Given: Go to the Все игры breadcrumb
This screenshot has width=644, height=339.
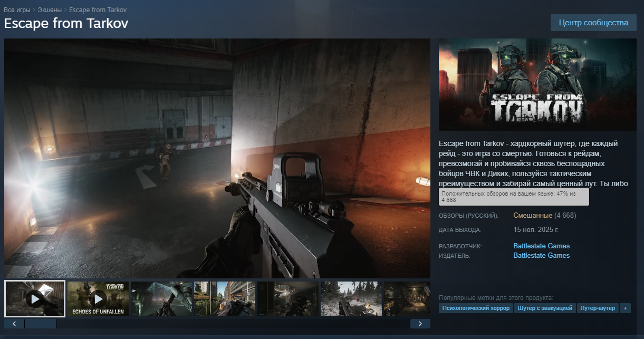Looking at the screenshot, I should [x=17, y=10].
